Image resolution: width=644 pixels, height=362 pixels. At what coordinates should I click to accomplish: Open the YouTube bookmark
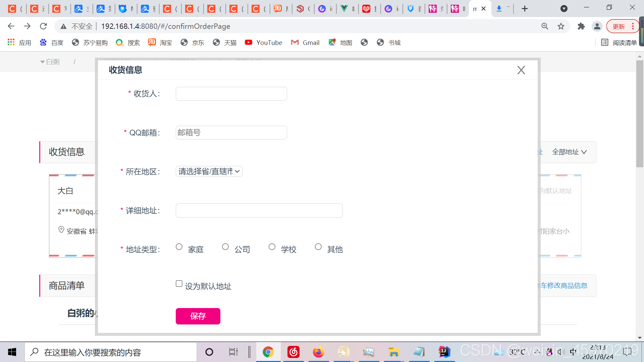[264, 43]
